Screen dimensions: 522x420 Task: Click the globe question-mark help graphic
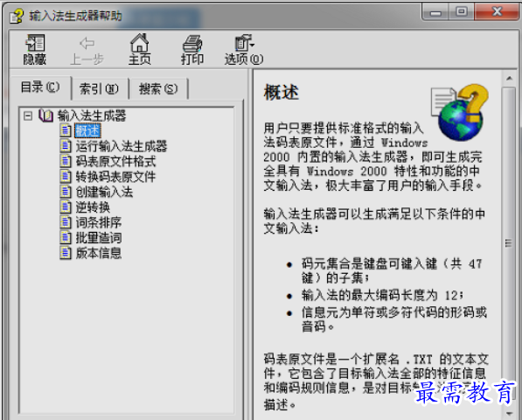(459, 112)
